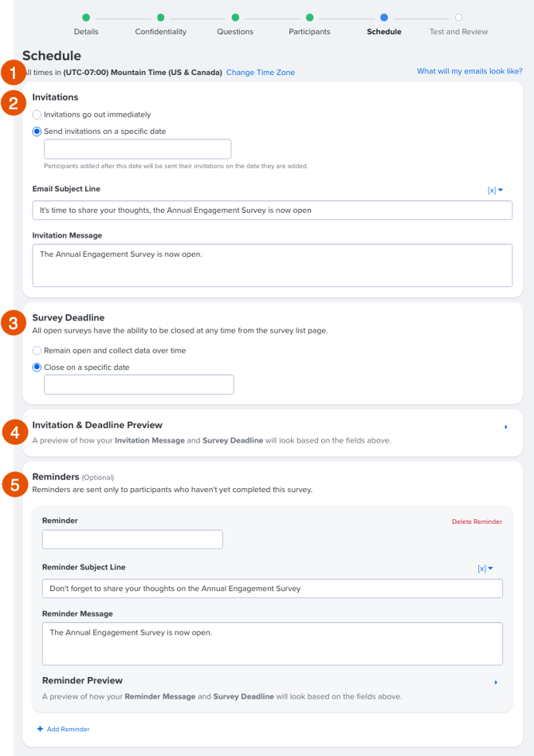Select Invitations go out immediately option
534x756 pixels.
[37, 115]
